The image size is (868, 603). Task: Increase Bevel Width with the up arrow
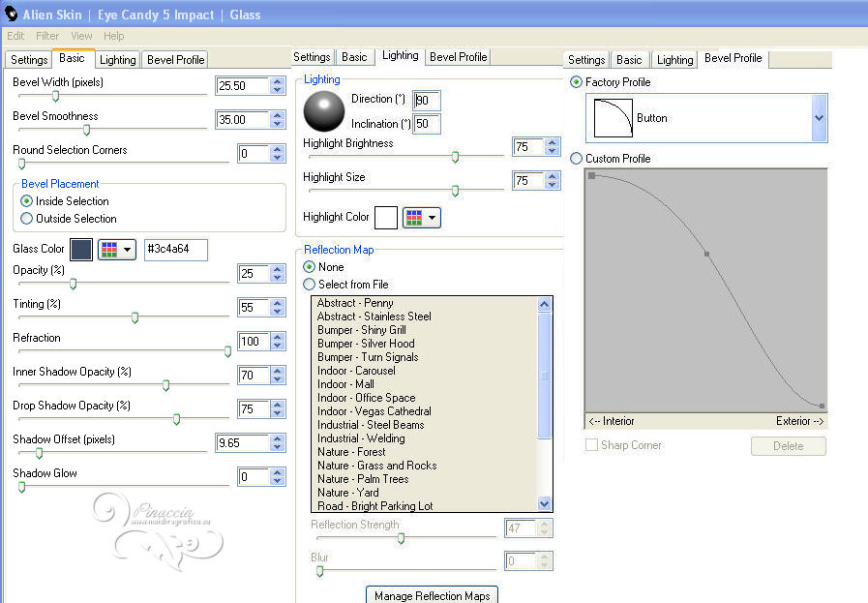tap(278, 81)
